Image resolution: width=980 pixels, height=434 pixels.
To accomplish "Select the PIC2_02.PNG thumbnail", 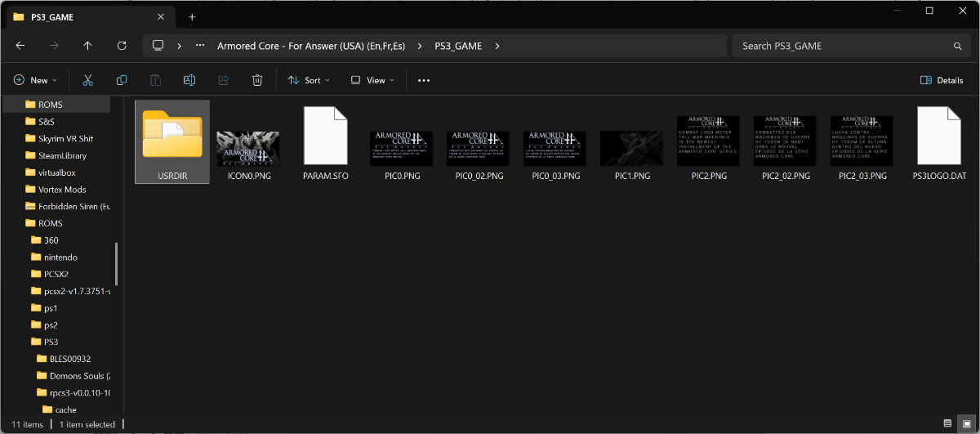I will (786, 141).
